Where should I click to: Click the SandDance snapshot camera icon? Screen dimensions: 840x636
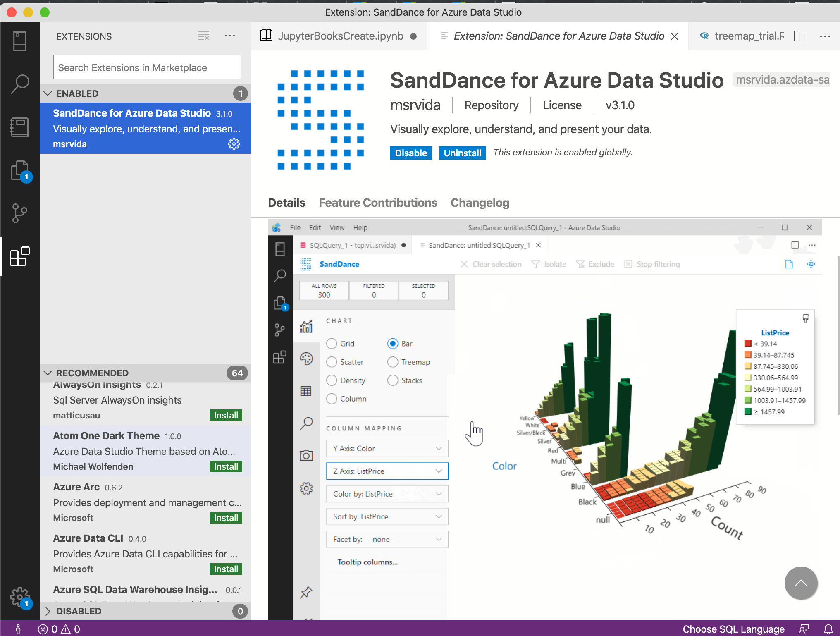(x=306, y=456)
